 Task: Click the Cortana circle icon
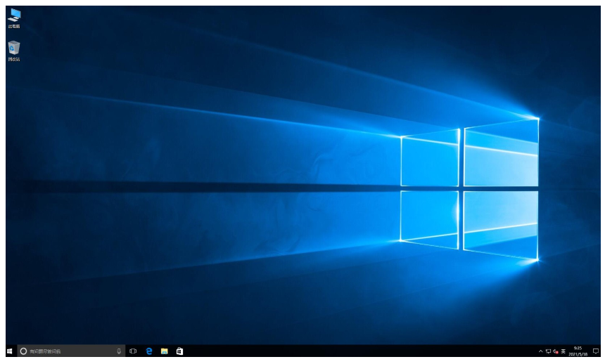click(x=23, y=351)
